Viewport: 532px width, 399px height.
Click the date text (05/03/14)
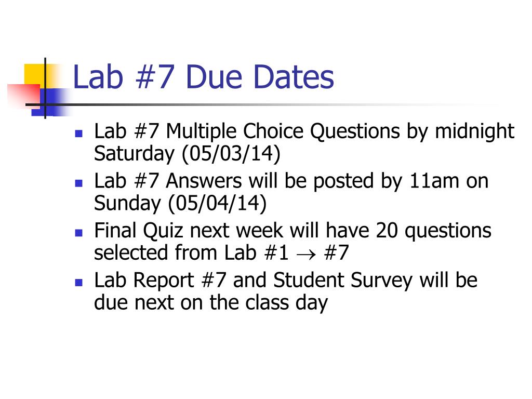[x=231, y=154]
